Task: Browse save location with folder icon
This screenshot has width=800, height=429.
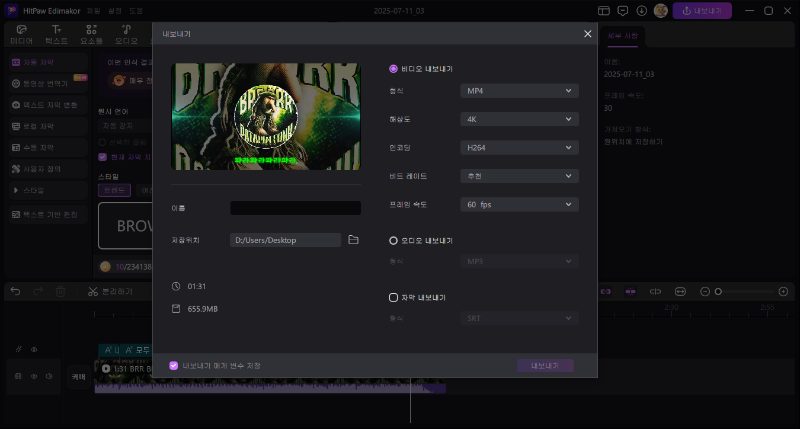Action: point(353,240)
